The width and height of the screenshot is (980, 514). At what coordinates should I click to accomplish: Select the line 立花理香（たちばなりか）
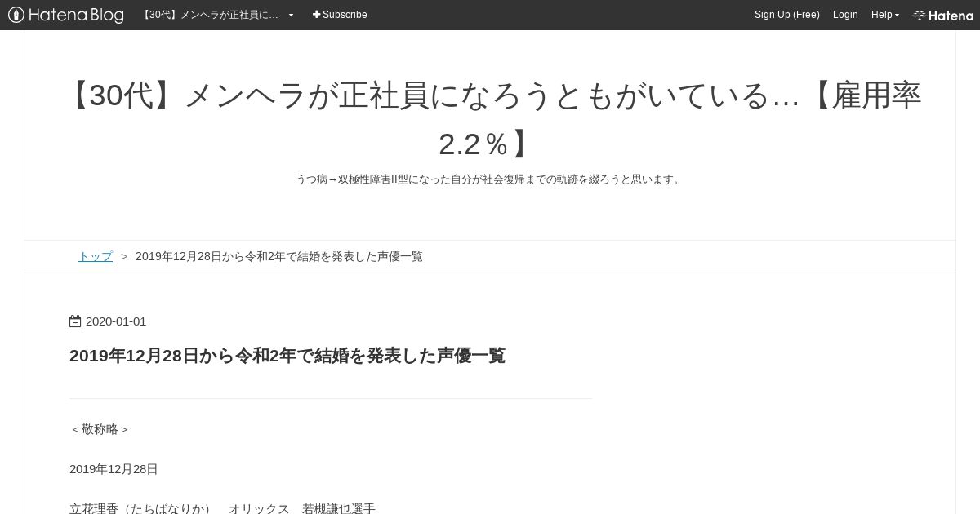[x=222, y=508]
